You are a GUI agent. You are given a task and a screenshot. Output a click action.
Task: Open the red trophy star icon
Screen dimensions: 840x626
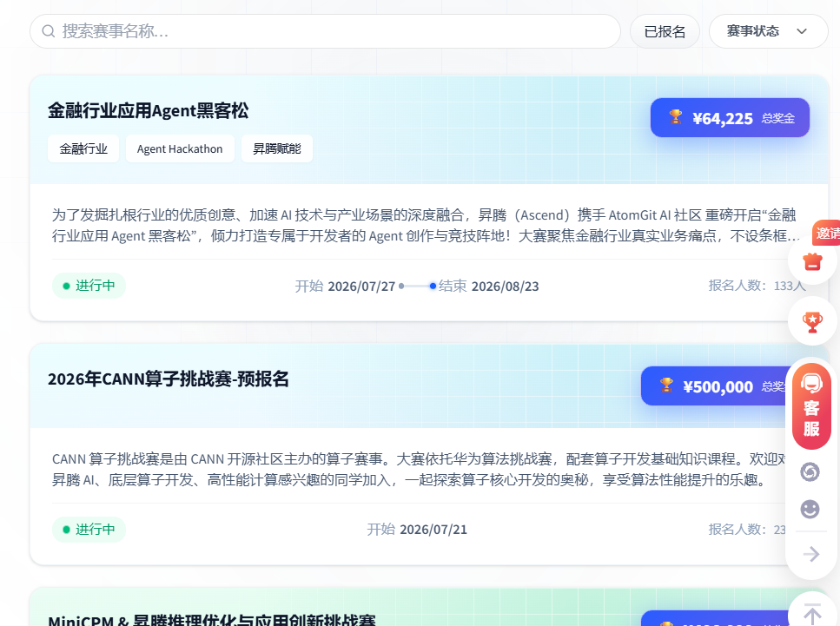(x=813, y=322)
